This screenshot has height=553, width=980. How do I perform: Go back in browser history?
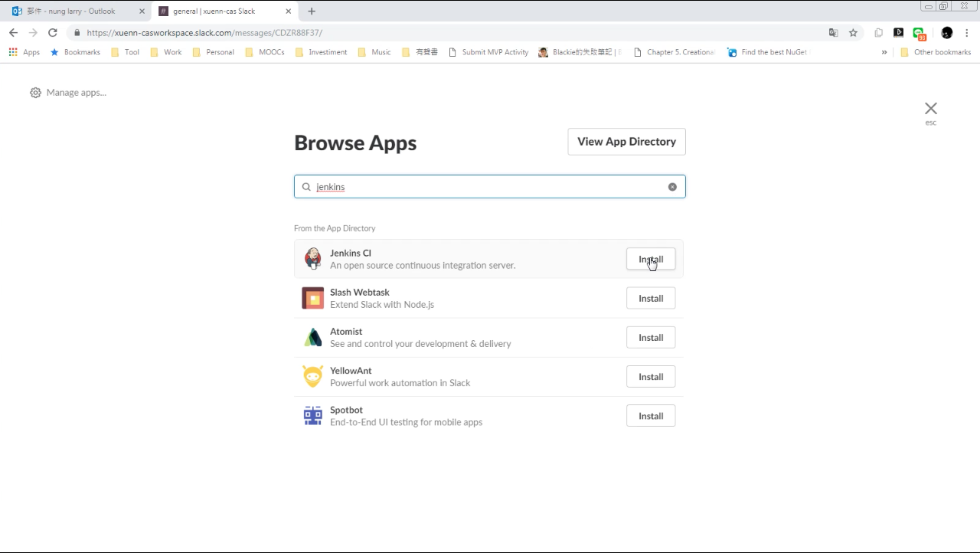tap(13, 33)
